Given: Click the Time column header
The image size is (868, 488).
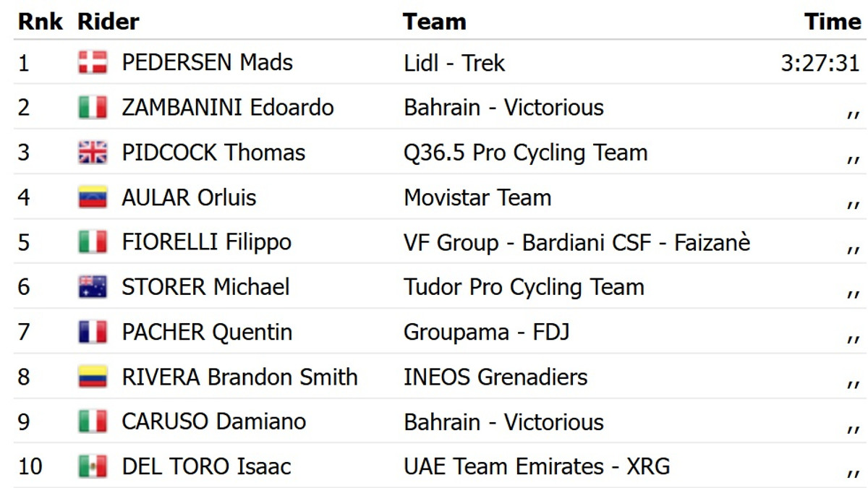Looking at the screenshot, I should tap(833, 22).
